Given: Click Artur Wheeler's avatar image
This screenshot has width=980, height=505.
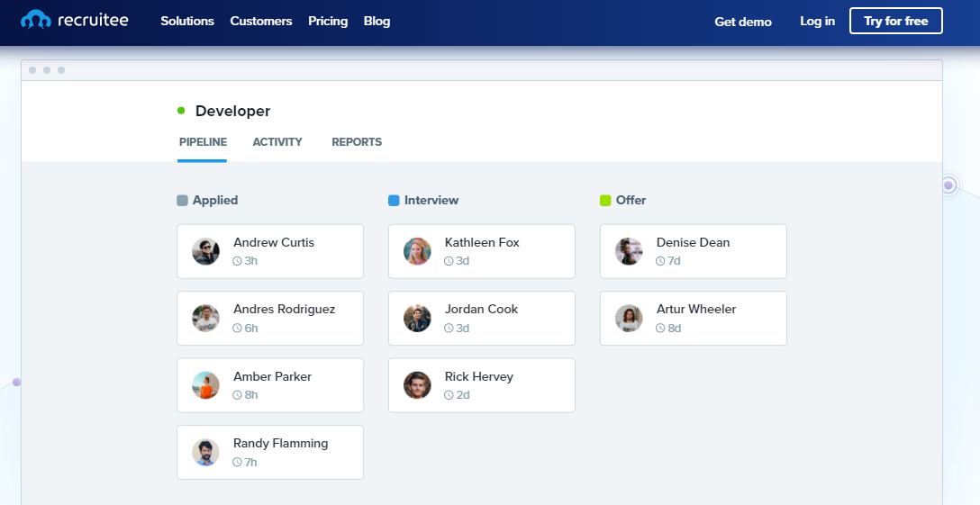Looking at the screenshot, I should pos(629,318).
